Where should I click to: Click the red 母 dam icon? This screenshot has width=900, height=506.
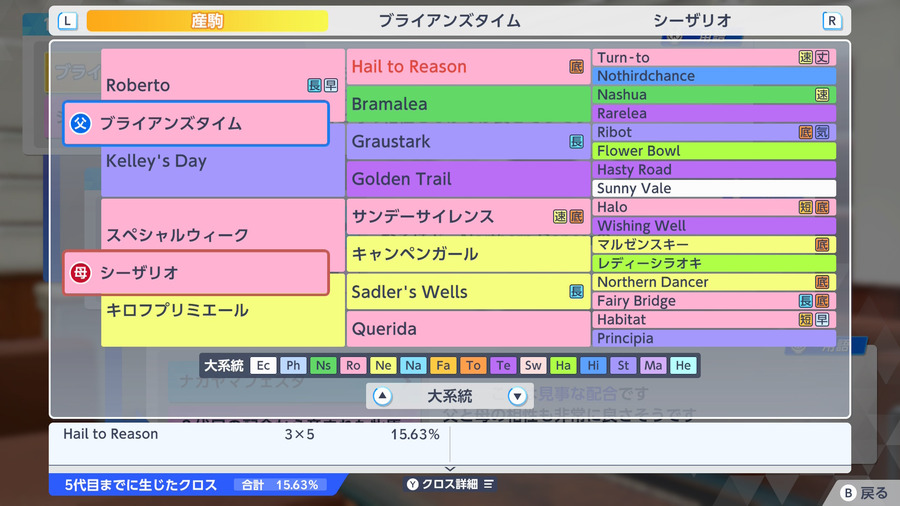(80, 273)
